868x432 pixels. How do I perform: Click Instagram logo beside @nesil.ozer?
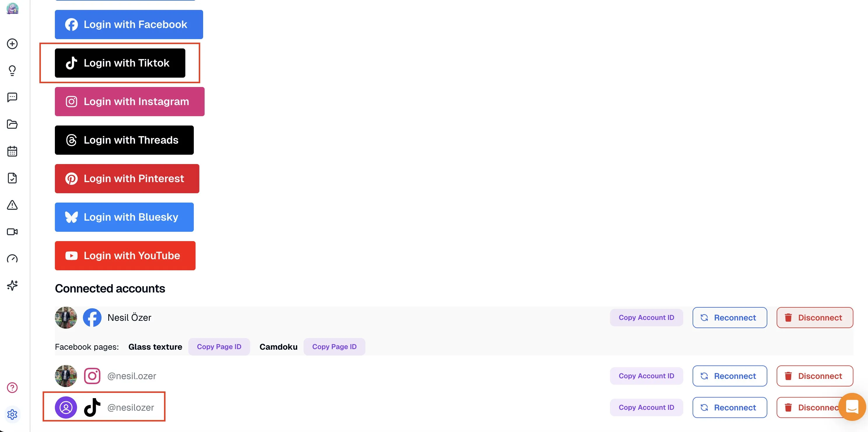click(92, 376)
